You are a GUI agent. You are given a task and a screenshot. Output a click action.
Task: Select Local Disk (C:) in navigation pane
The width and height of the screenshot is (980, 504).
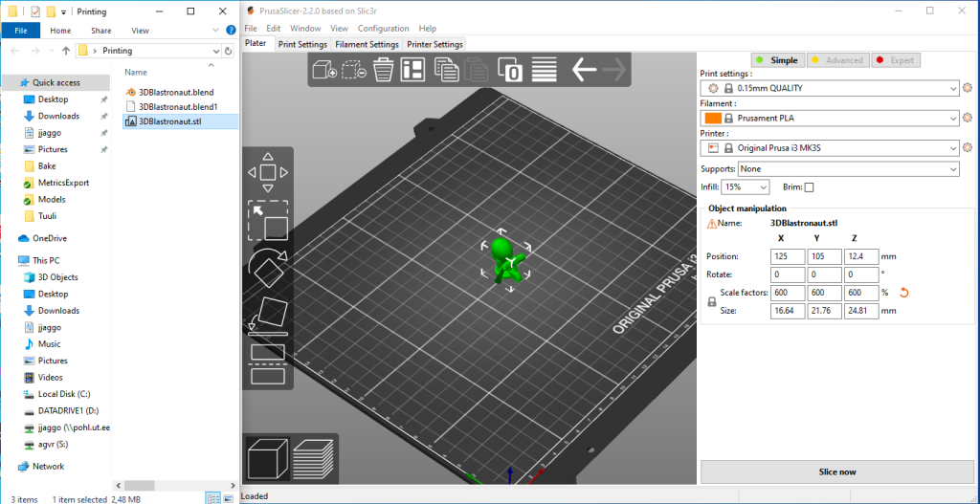pos(64,394)
